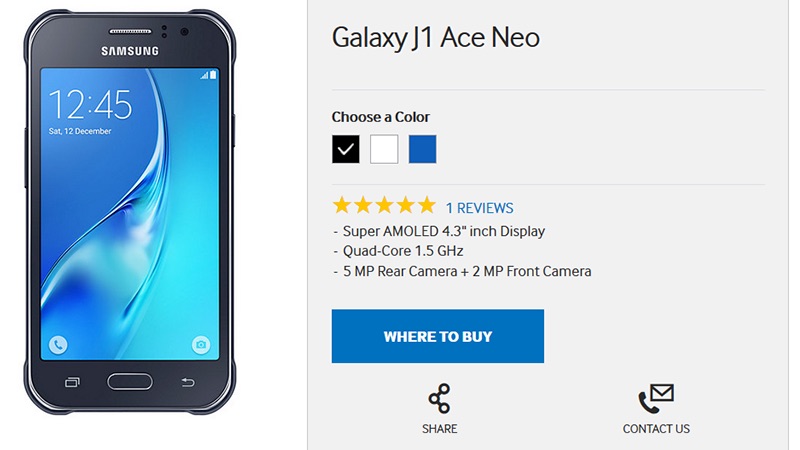Click the Samsung logo on the phone
The width and height of the screenshot is (800, 450).
coord(129,52)
